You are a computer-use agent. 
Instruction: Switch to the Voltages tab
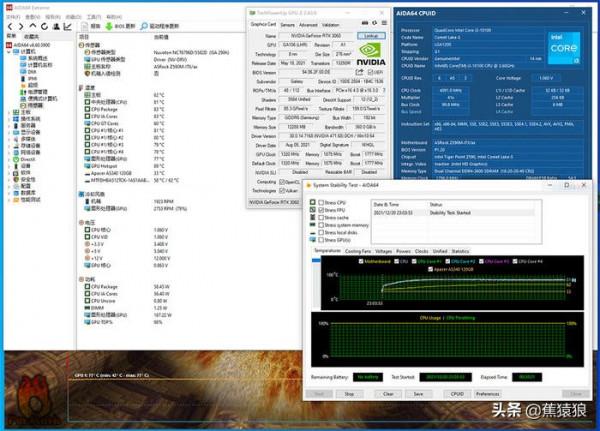point(383,251)
